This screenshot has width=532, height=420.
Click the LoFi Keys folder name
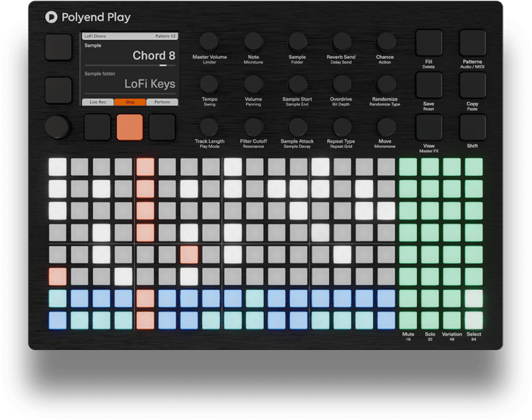tap(150, 83)
